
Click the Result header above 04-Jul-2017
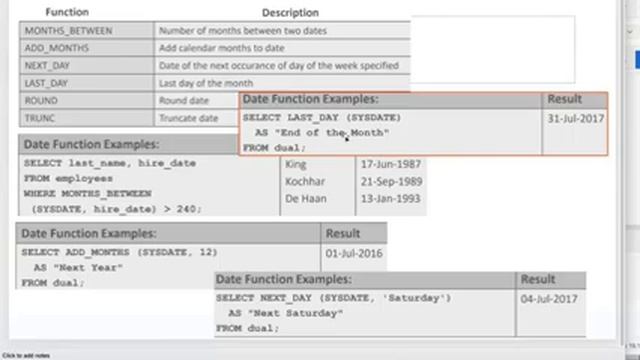(538, 279)
